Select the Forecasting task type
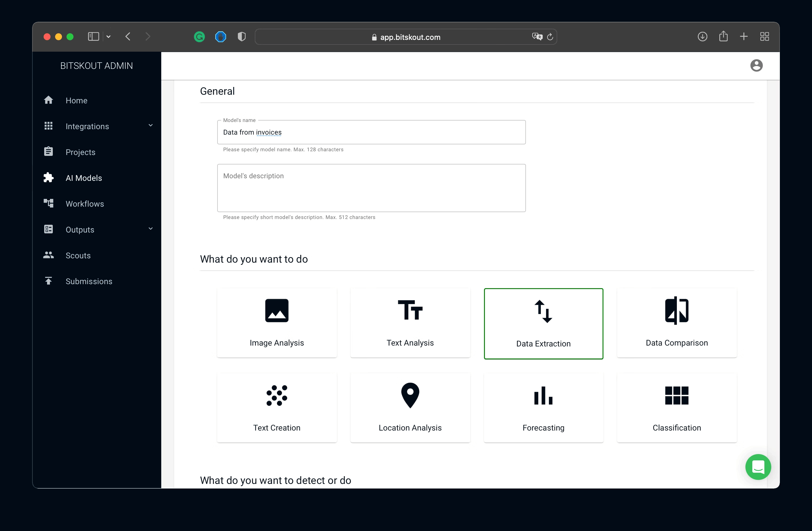 pyautogui.click(x=543, y=408)
